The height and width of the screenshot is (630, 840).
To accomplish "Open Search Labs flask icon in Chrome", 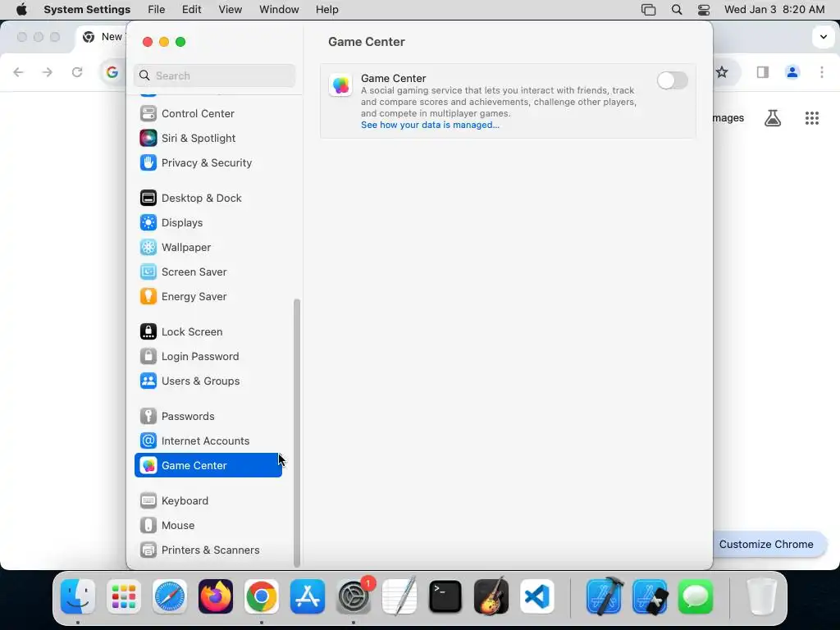I will [773, 118].
